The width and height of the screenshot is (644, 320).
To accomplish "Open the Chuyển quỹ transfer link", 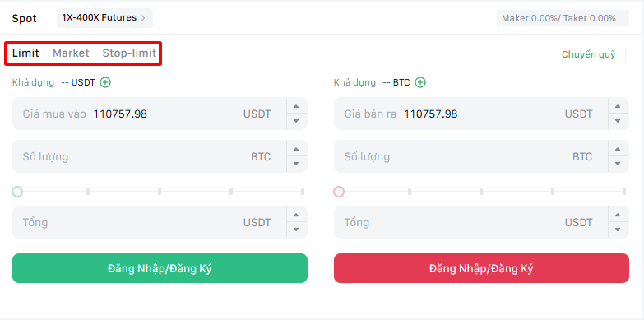I will point(589,54).
